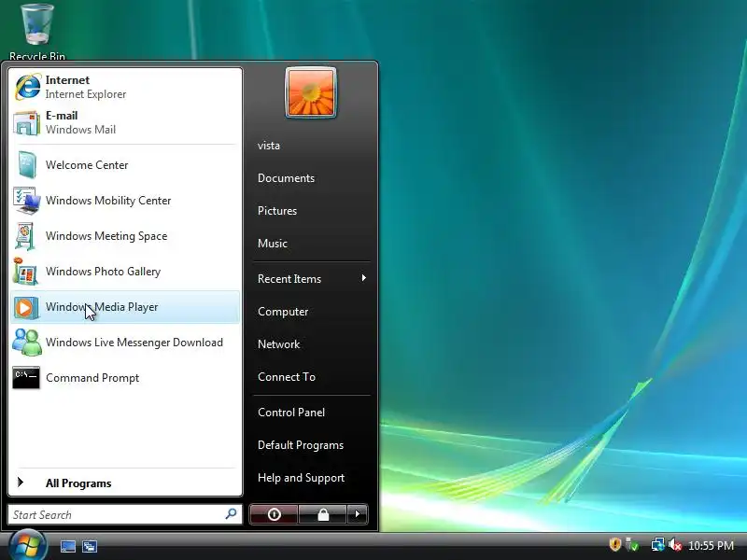This screenshot has height=560, width=747.
Task: Open the Internet Explorer icon in Start menu
Action: click(27, 87)
